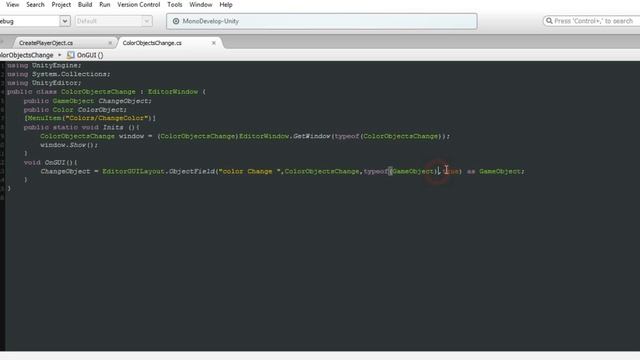Open the Help menu

226,5
